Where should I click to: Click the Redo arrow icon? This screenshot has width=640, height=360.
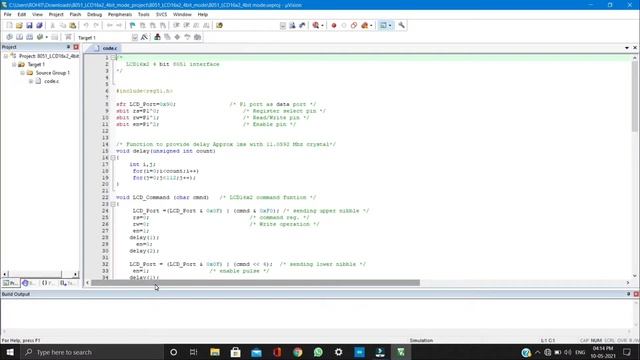pyautogui.click(x=96, y=25)
